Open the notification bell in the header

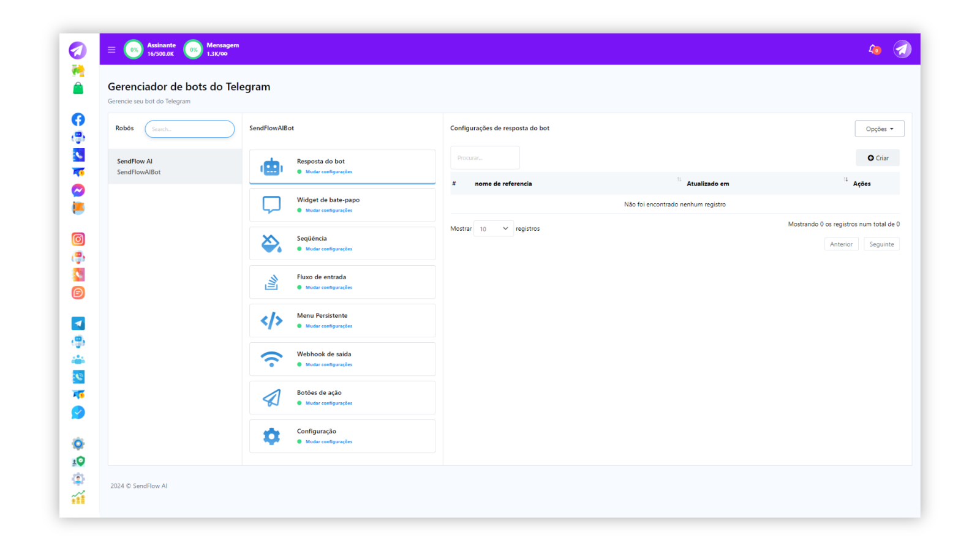tap(874, 49)
